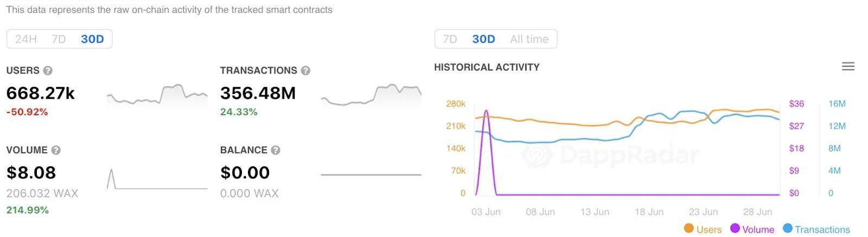
Task: Click the 668.27k users value
Action: (x=41, y=93)
